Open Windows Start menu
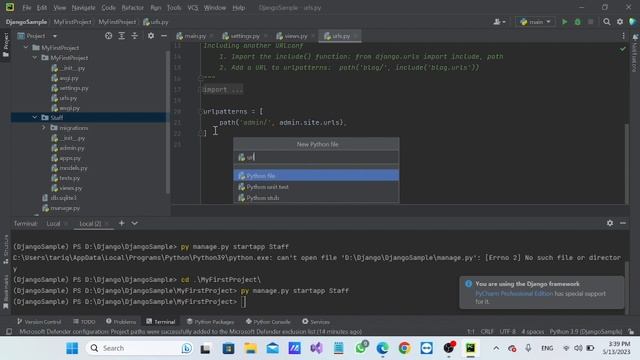The width and height of the screenshot is (640, 360). [72, 348]
